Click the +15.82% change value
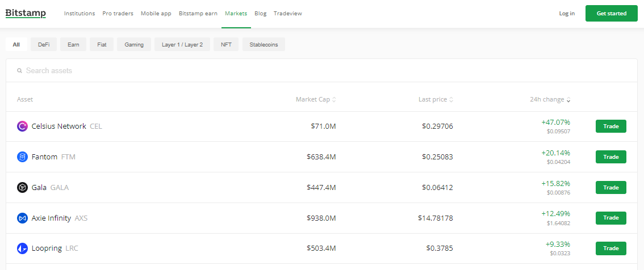Viewport: 644px width, 270px height. point(556,183)
